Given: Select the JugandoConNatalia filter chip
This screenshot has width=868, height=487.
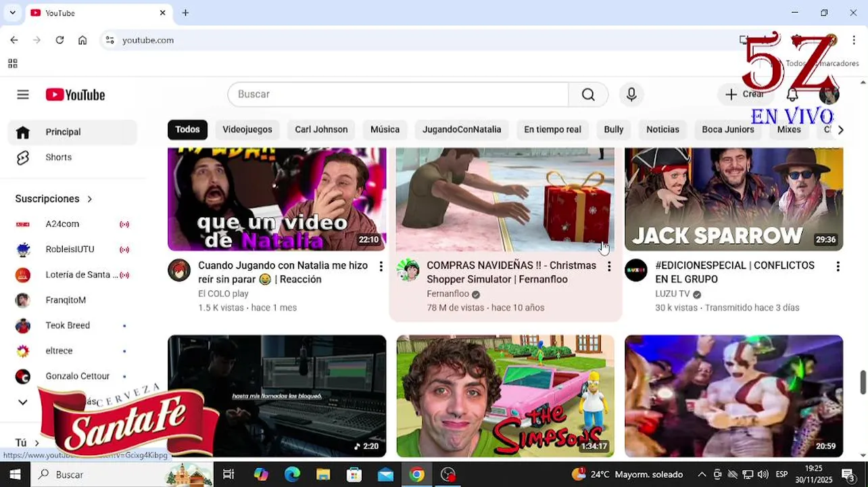Looking at the screenshot, I should 462,130.
